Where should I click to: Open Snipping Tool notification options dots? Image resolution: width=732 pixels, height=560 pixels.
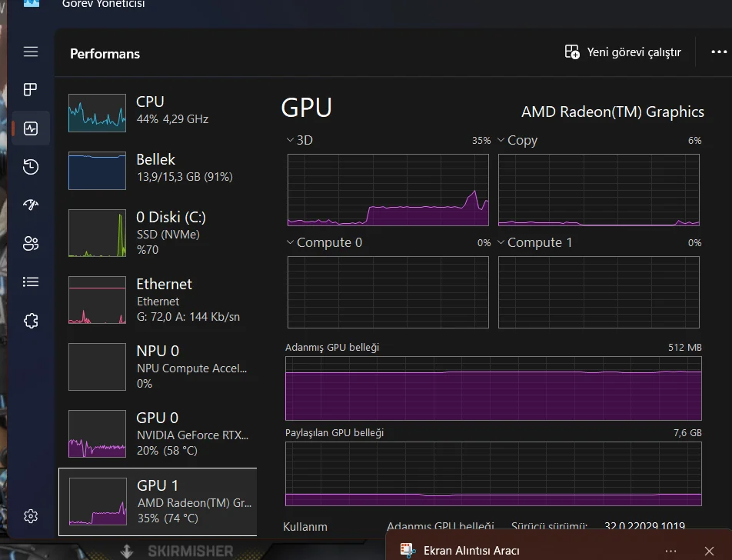point(670,551)
